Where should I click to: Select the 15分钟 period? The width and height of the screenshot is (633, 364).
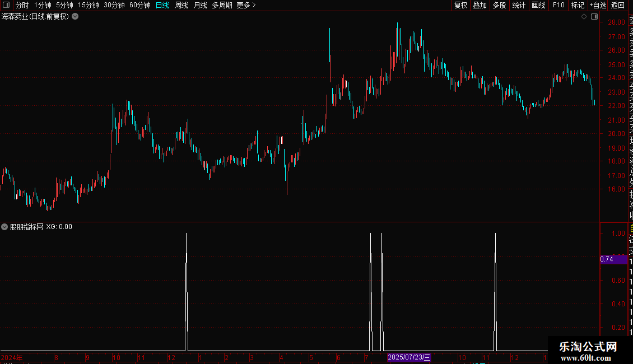[x=89, y=5]
